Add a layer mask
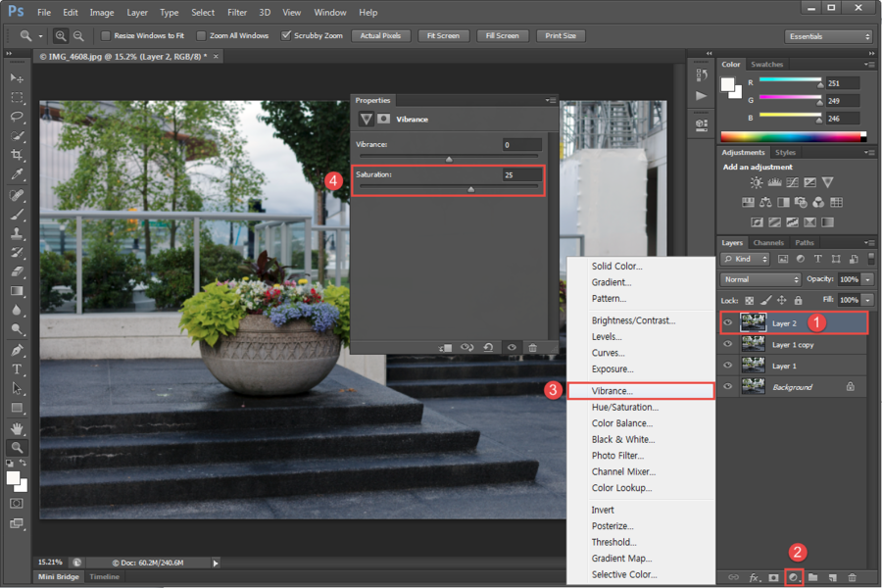This screenshot has height=588, width=882. [x=774, y=577]
